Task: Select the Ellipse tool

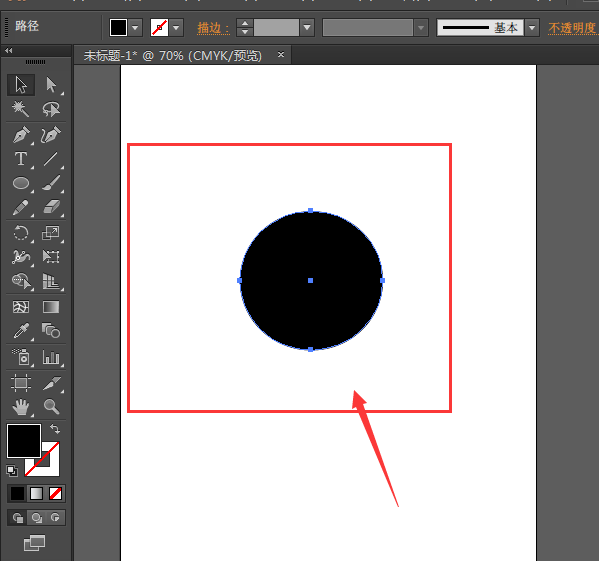Action: (x=21, y=183)
